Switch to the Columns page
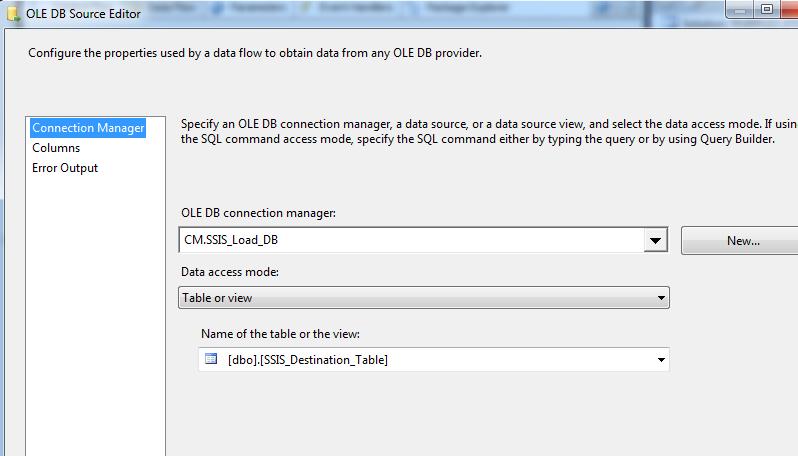Screen dimensions: 798x456 click(56, 148)
